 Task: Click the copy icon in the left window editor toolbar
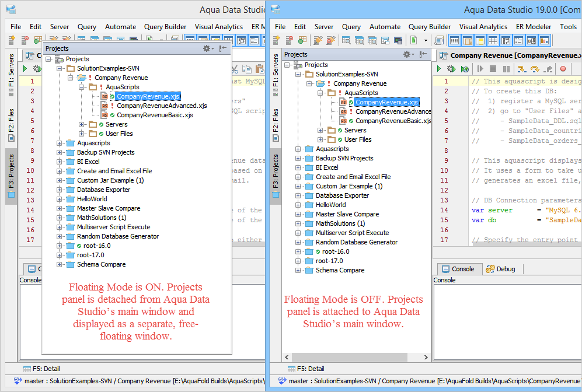(247, 69)
